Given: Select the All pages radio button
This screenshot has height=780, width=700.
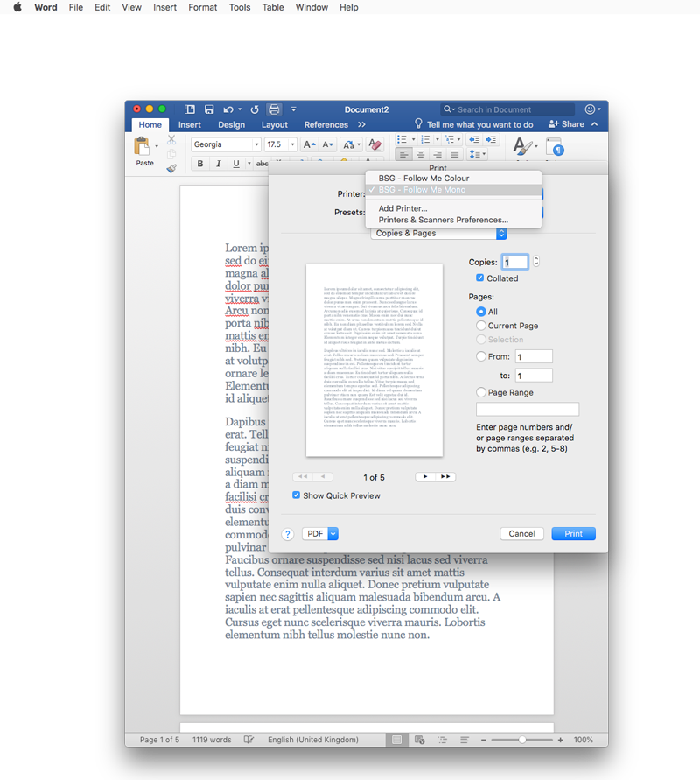Looking at the screenshot, I should pos(480,312).
